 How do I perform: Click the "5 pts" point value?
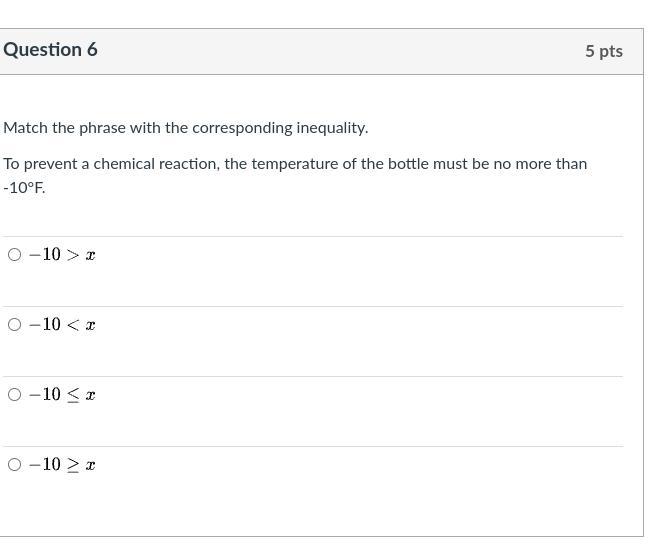click(604, 51)
